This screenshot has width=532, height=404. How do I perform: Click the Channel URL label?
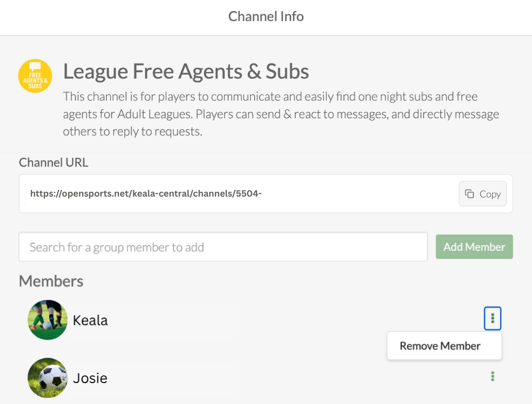pos(53,162)
